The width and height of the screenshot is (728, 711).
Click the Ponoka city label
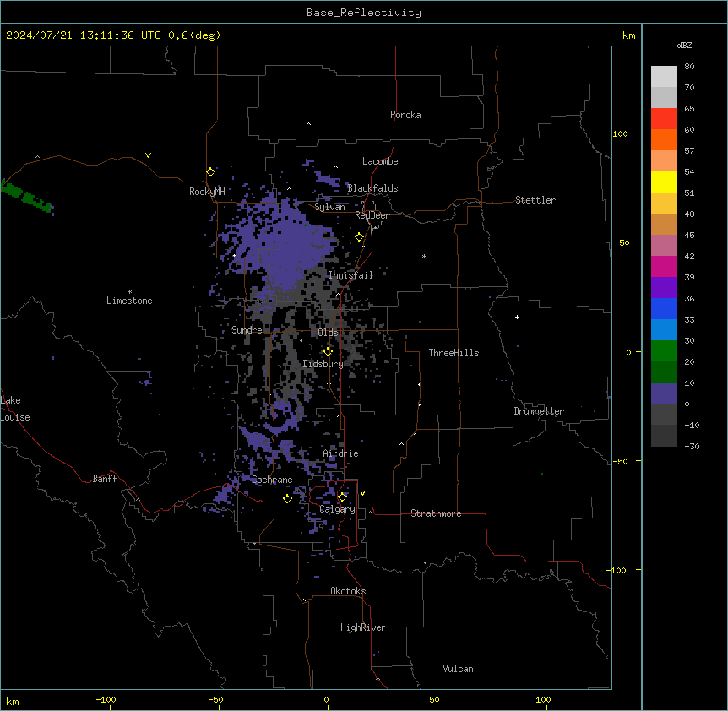pyautogui.click(x=405, y=115)
